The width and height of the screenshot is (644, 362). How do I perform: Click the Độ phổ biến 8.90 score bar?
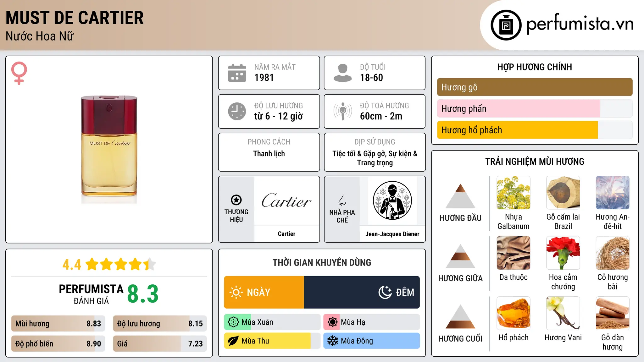point(58,343)
